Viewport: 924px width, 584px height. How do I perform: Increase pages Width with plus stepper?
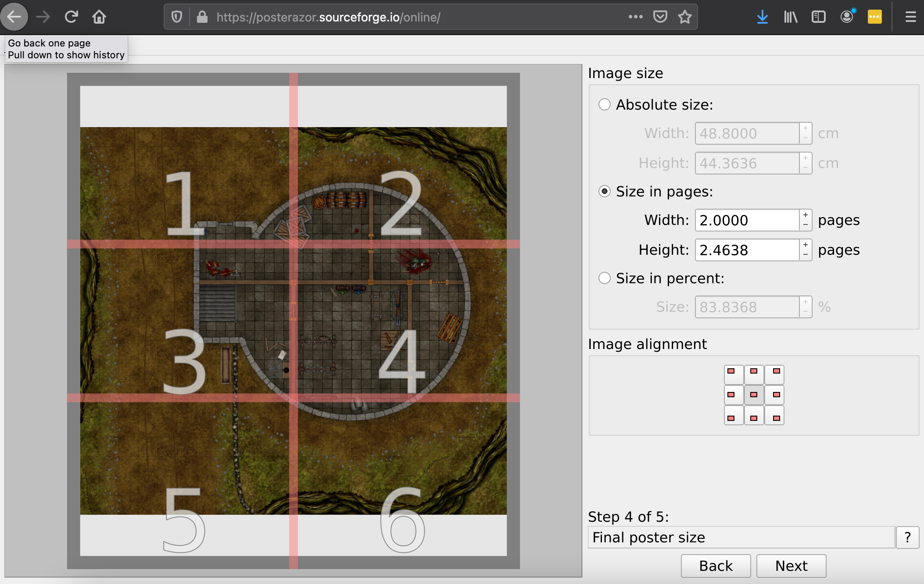[806, 215]
